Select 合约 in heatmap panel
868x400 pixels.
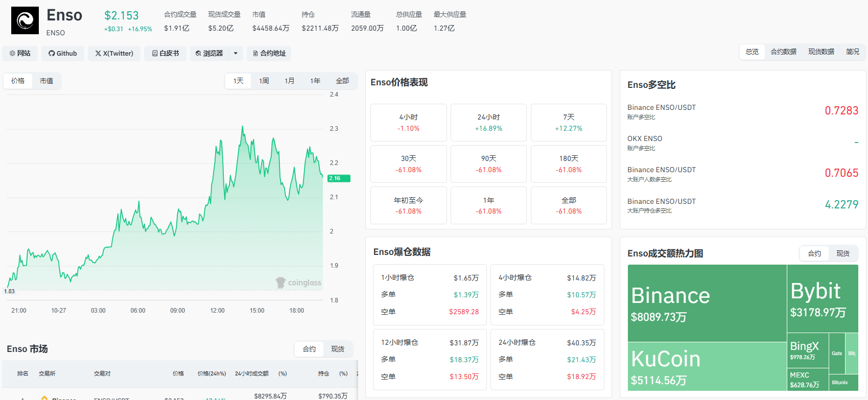(x=814, y=253)
